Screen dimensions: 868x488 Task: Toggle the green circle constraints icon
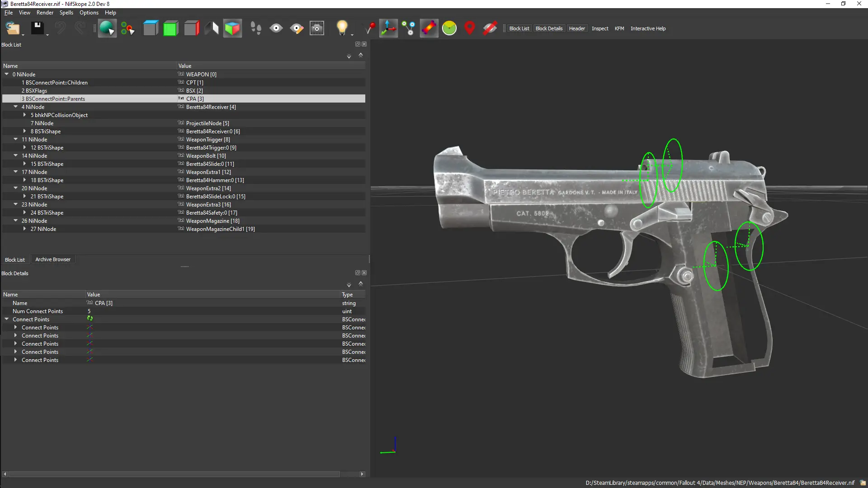[449, 28]
